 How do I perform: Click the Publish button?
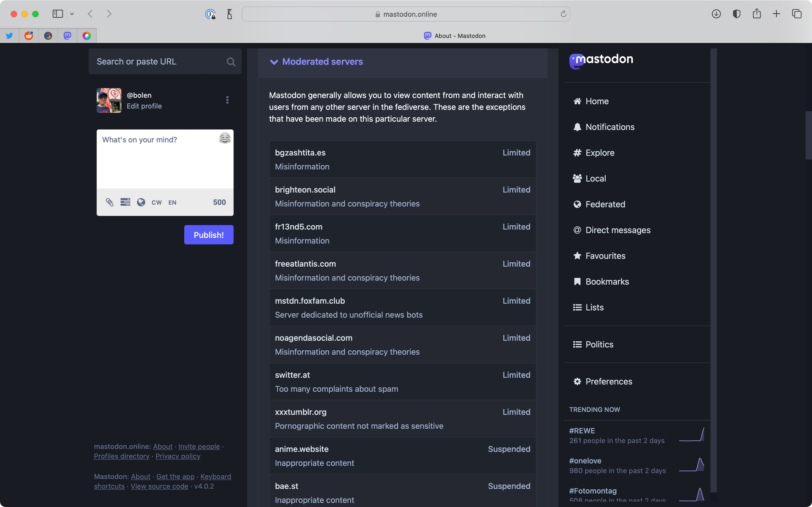click(x=209, y=235)
